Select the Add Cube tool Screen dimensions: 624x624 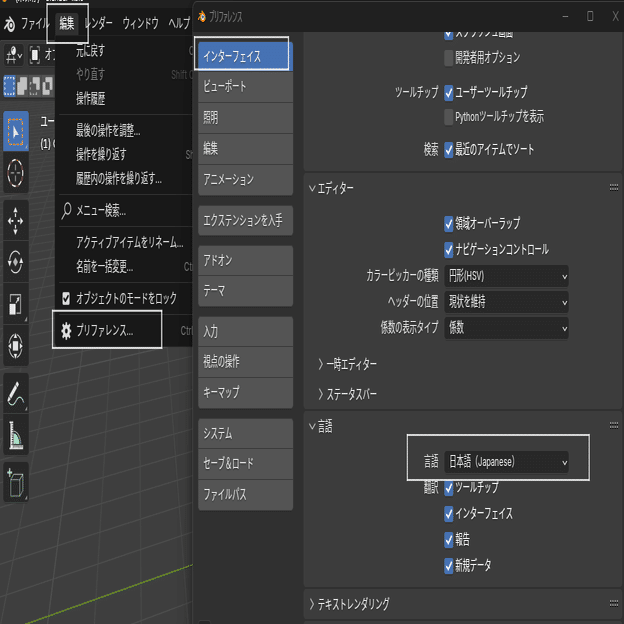(16, 482)
